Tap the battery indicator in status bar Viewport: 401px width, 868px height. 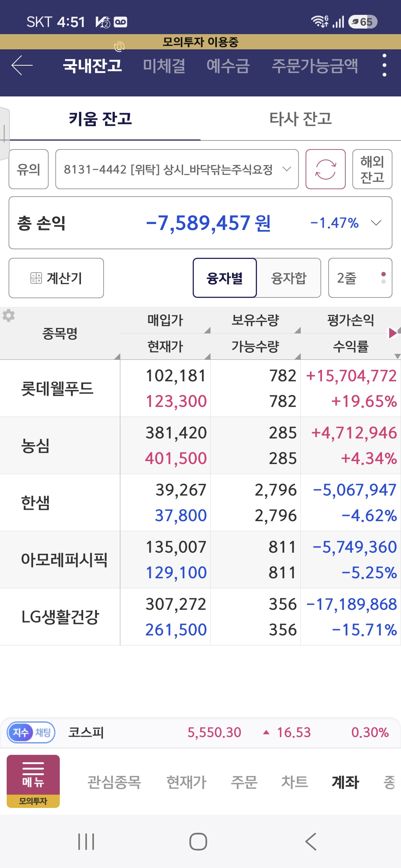point(363,22)
